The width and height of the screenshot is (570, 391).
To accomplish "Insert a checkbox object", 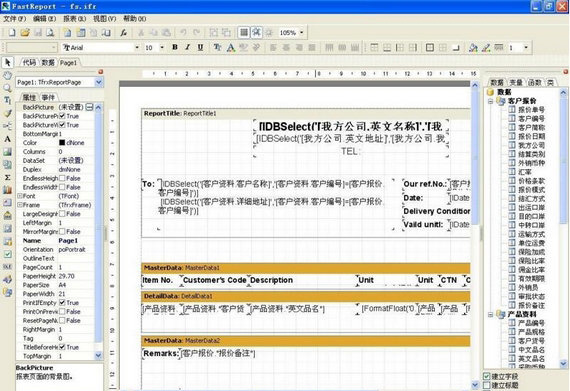I will [8, 254].
